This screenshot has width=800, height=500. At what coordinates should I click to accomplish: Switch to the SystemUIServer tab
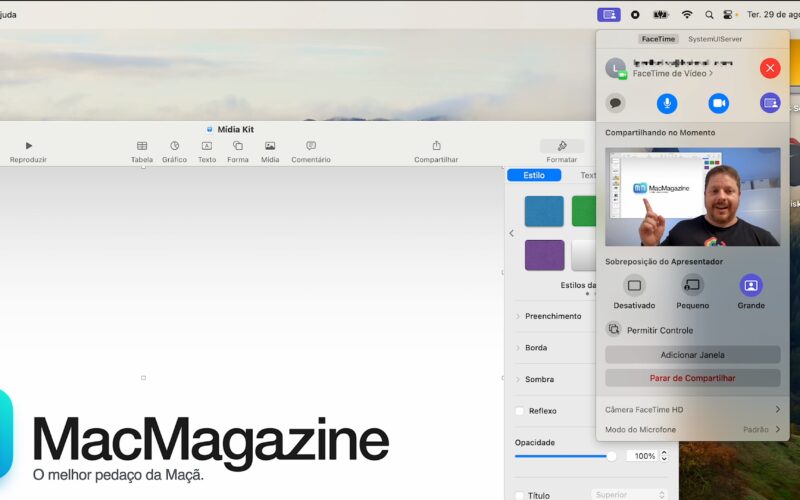[x=715, y=39]
